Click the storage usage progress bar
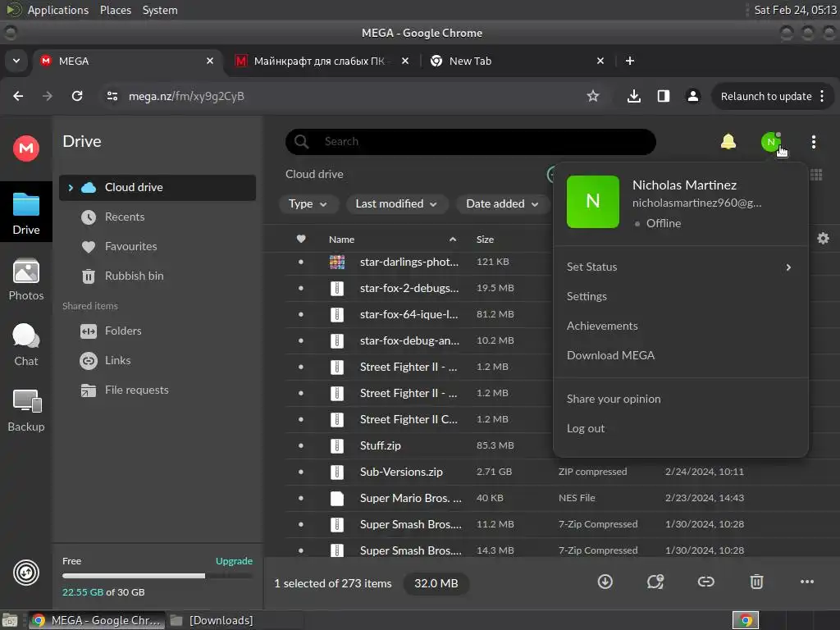 pyautogui.click(x=157, y=576)
